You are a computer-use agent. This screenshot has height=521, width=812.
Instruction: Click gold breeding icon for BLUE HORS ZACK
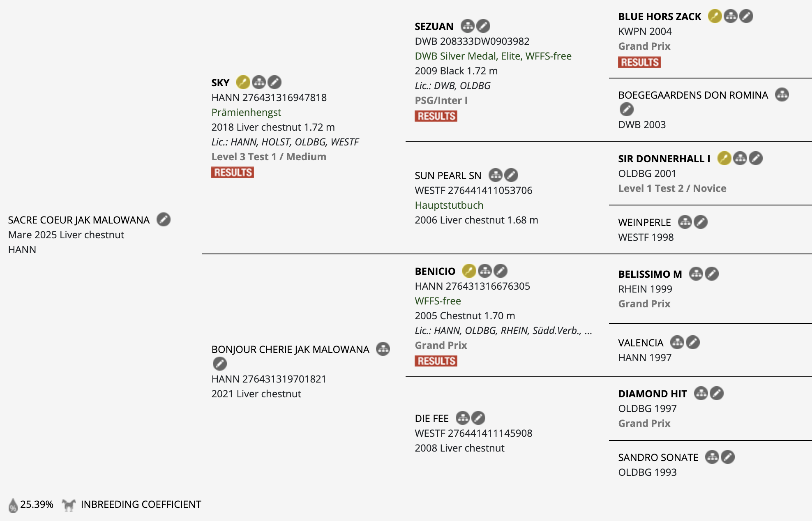point(715,16)
